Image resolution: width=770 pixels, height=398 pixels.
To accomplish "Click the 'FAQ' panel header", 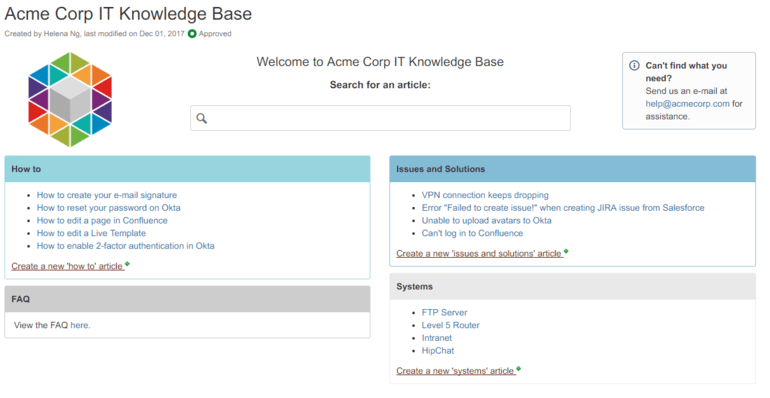I will [x=187, y=299].
